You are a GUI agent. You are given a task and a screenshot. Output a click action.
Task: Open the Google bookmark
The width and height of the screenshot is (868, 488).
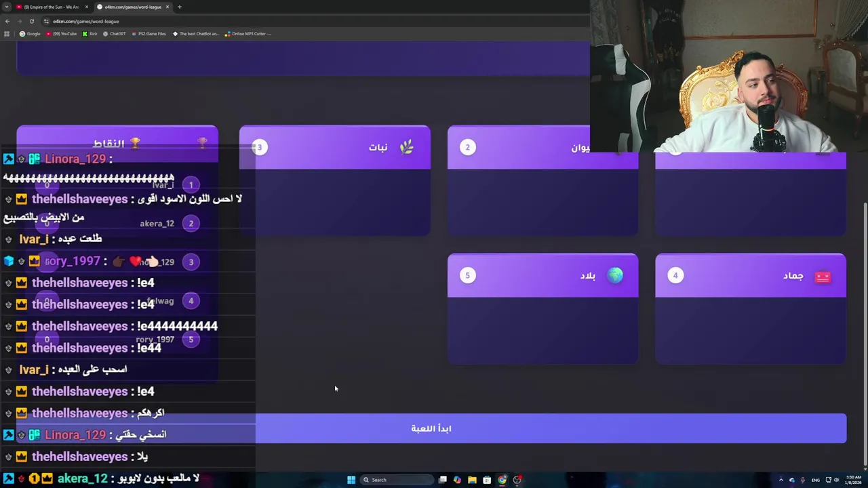pyautogui.click(x=31, y=34)
